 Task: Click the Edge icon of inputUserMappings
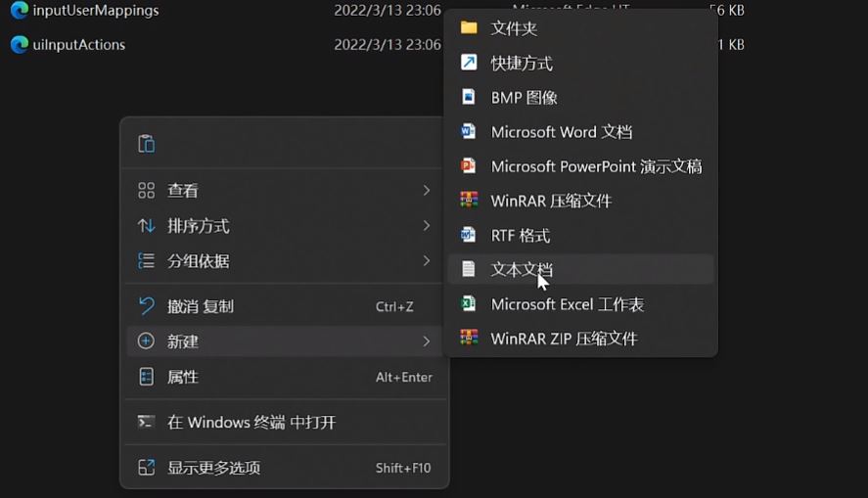(x=19, y=11)
